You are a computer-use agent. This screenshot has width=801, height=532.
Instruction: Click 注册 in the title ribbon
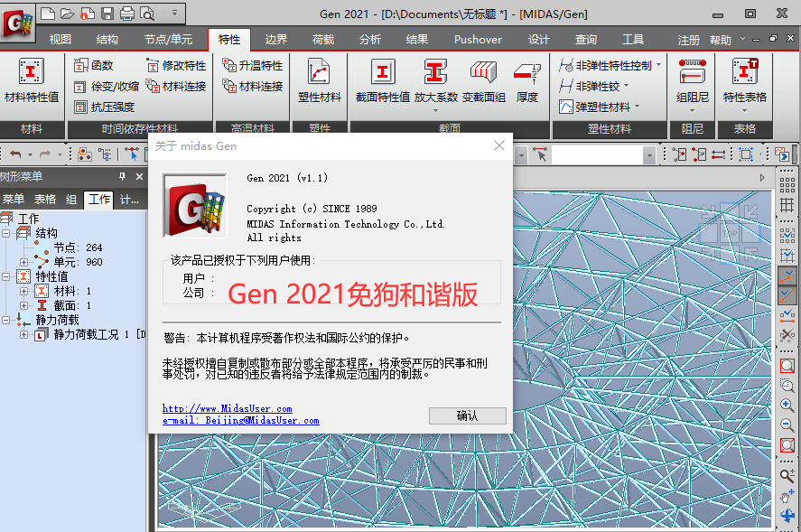coord(689,40)
